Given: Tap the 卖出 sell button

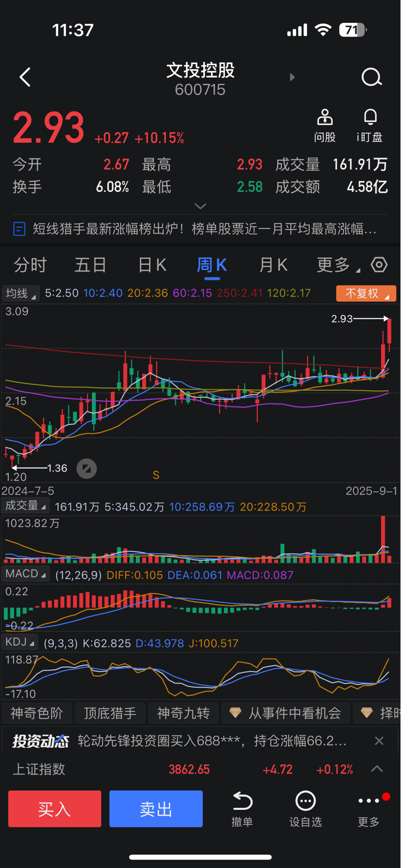Looking at the screenshot, I should pyautogui.click(x=156, y=809).
